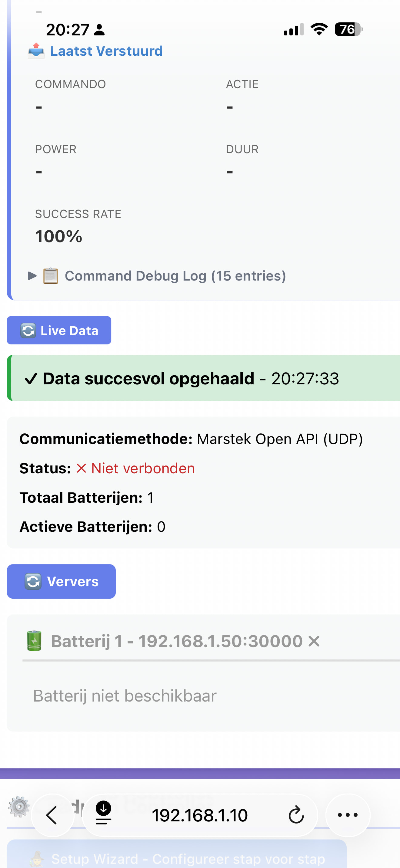
Task: Tap the outbox icon beside Laatst Verstuurd
Action: pyautogui.click(x=36, y=51)
